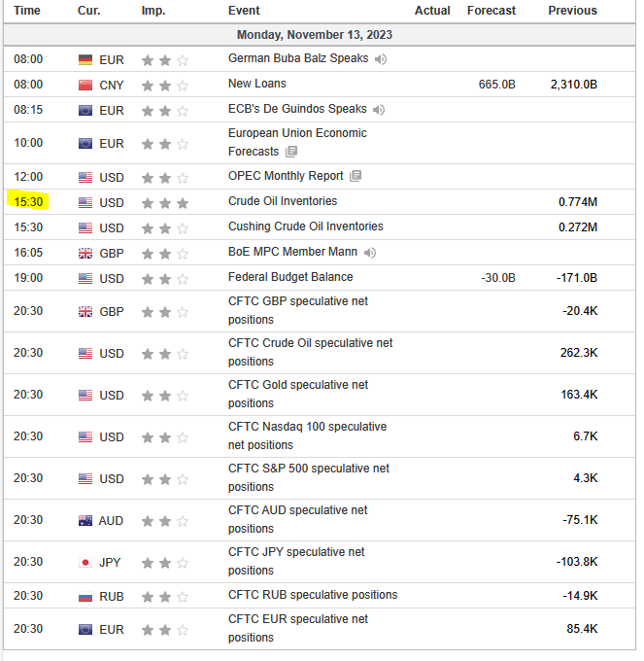Open the Federal Budget Balance event

click(290, 277)
